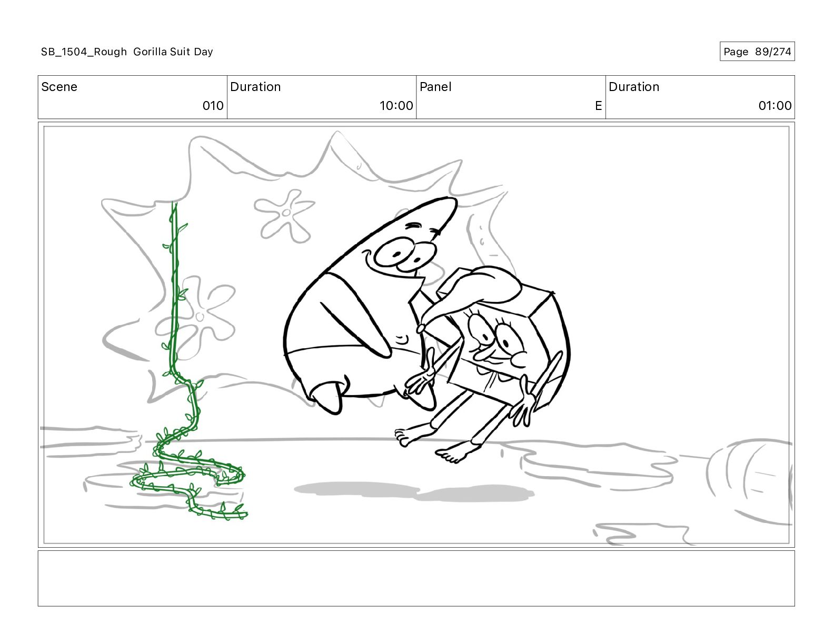Viewport: 834px width, 644px height.
Task: Click the scene duration value '10:00'
Action: click(x=396, y=106)
